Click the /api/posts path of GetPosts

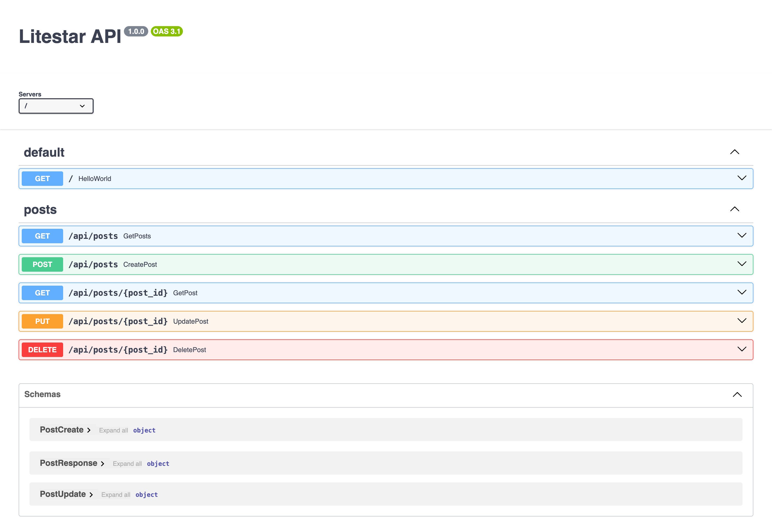point(93,236)
